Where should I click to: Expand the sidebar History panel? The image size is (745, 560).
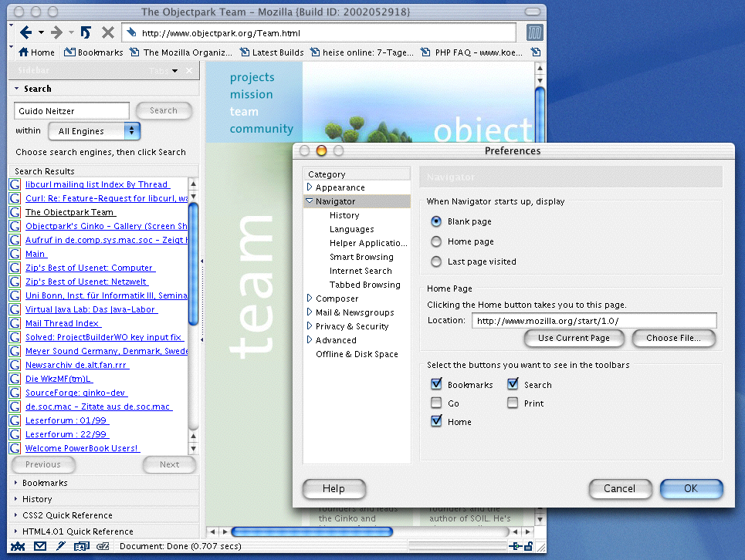[x=104, y=499]
